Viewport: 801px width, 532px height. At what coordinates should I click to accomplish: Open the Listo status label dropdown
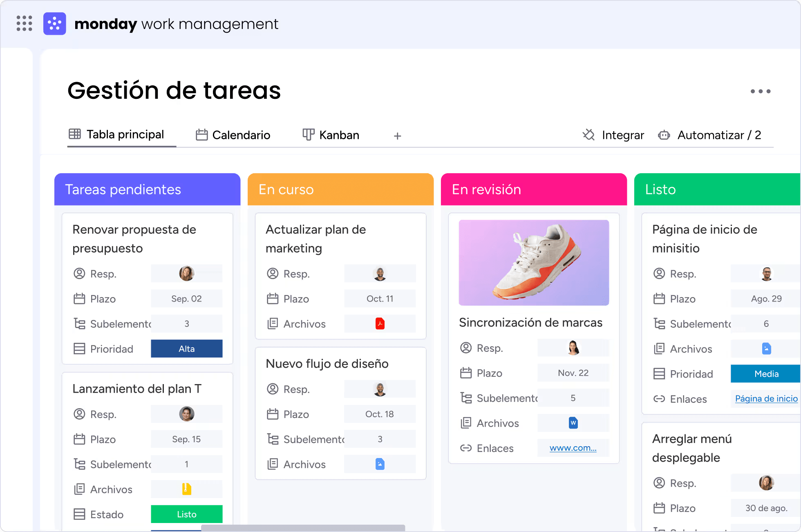(x=186, y=514)
